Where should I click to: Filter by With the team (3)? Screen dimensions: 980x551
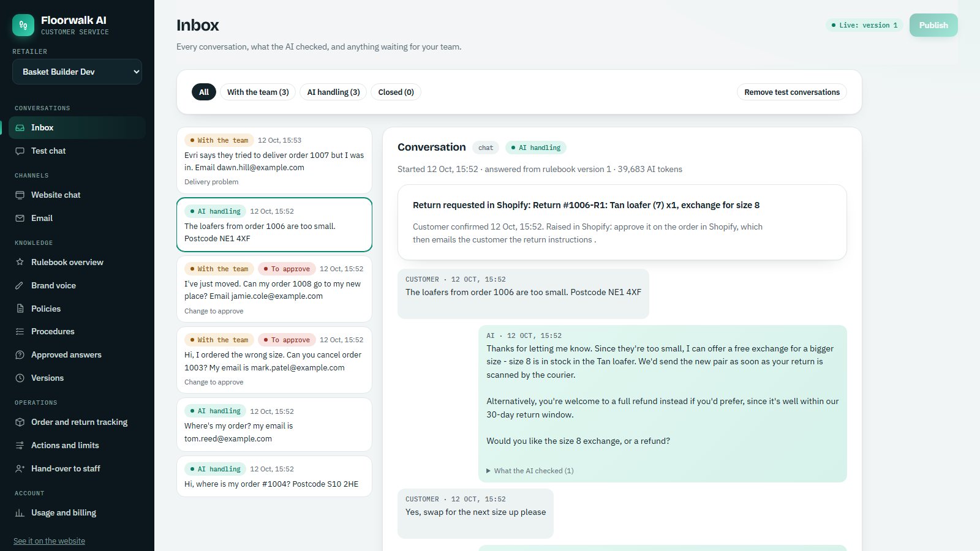click(x=258, y=92)
